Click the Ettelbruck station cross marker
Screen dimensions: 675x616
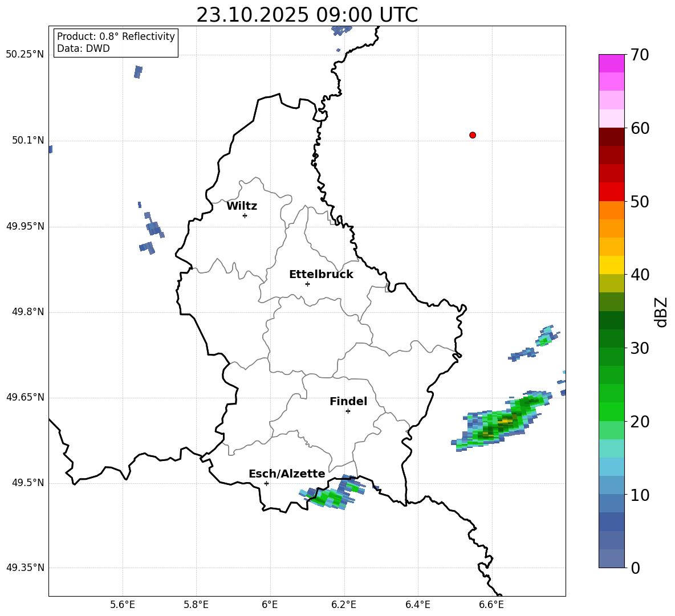click(307, 284)
